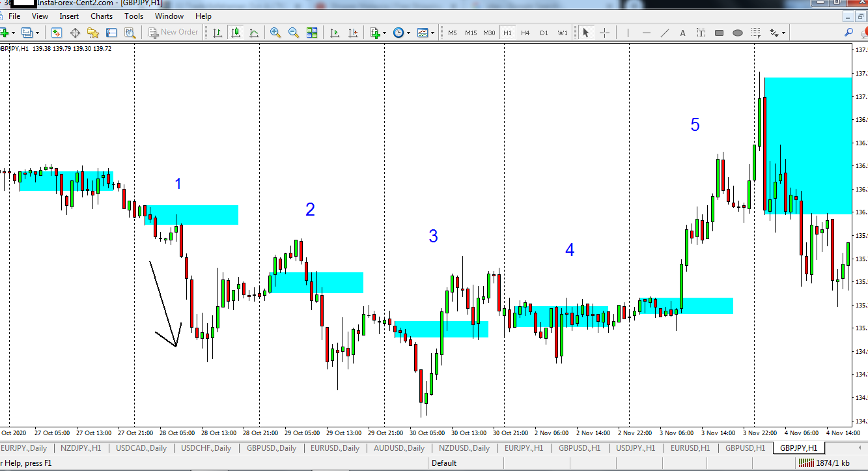Click the New Order button
Screen dimensions: 868x471
tap(173, 33)
